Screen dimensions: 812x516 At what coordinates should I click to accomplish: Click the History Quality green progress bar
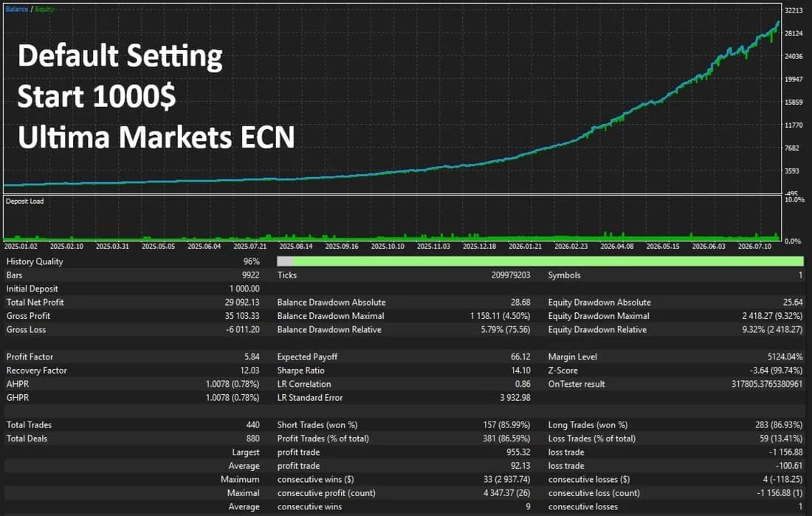540,261
